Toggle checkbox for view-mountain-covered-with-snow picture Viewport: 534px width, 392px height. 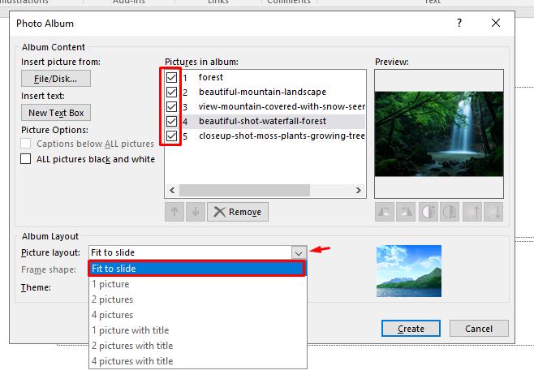pyautogui.click(x=172, y=106)
